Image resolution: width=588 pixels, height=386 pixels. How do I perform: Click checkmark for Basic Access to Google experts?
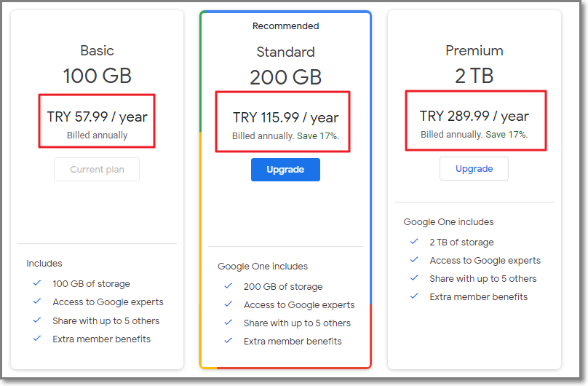click(36, 302)
